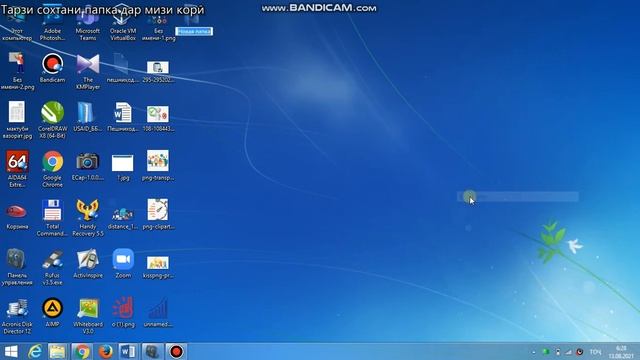The width and height of the screenshot is (640, 360).
Task: Select the Корзина recycle bin icon
Action: [x=17, y=216]
